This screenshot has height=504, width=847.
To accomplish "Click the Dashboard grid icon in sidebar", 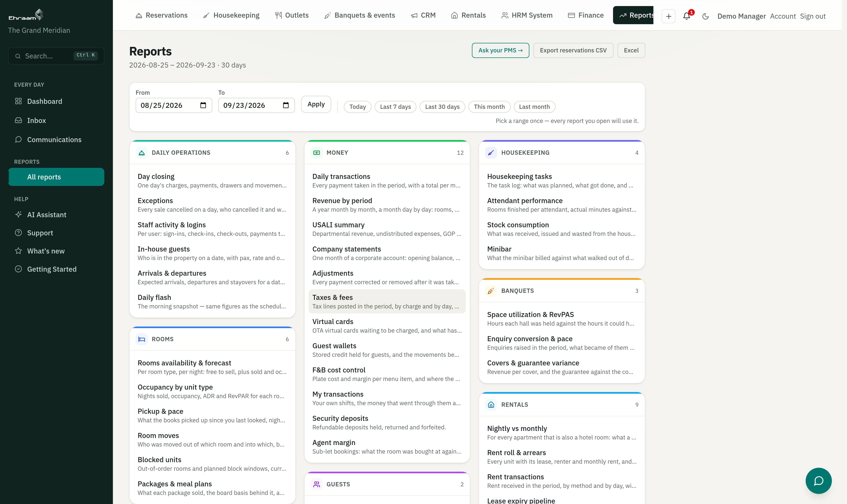I will [x=18, y=101].
